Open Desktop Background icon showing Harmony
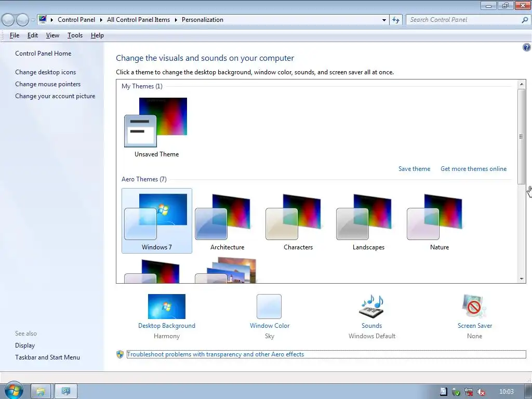 click(167, 307)
